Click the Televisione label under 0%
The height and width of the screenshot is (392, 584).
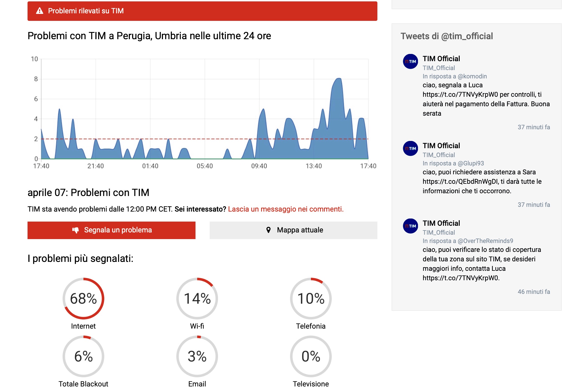click(x=311, y=384)
